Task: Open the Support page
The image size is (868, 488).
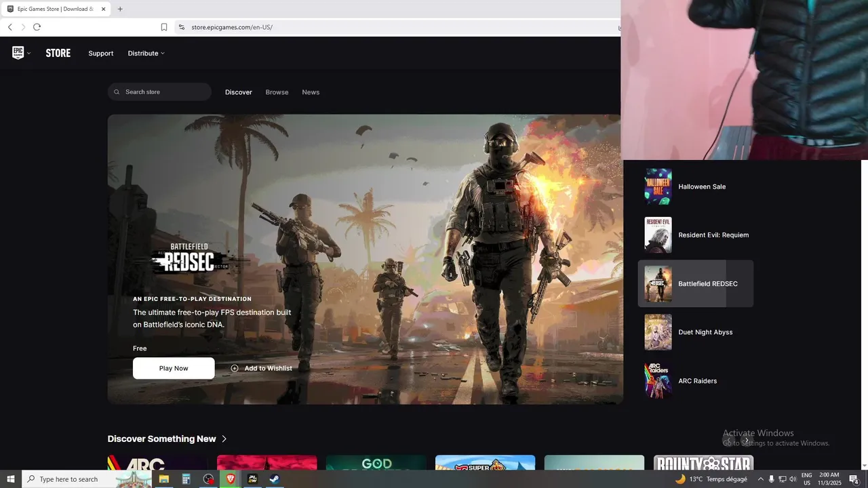Action: pyautogui.click(x=100, y=54)
